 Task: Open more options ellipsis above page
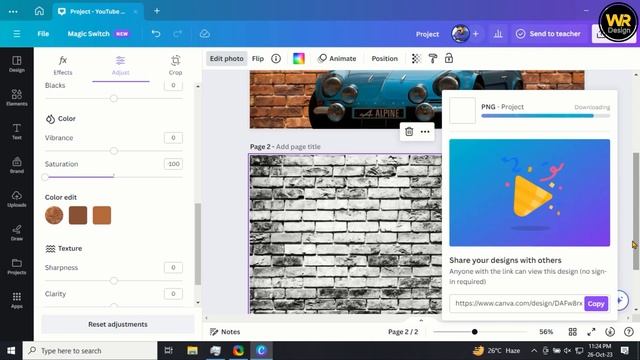click(425, 131)
